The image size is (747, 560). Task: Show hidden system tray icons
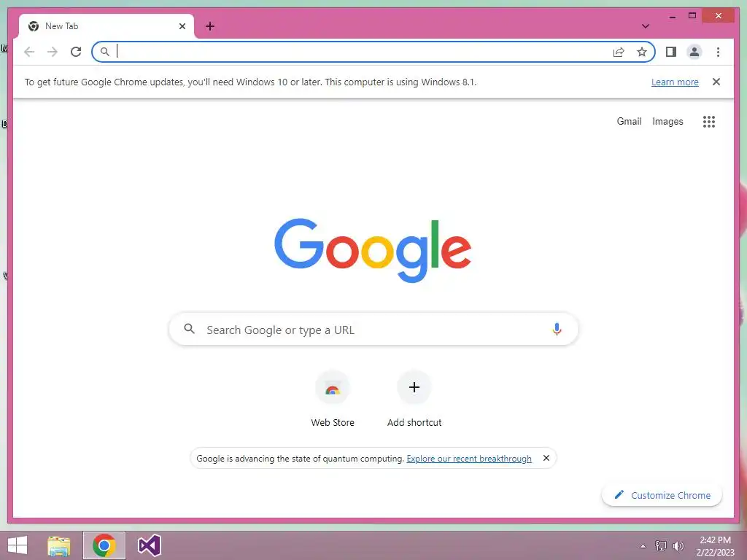click(x=643, y=546)
